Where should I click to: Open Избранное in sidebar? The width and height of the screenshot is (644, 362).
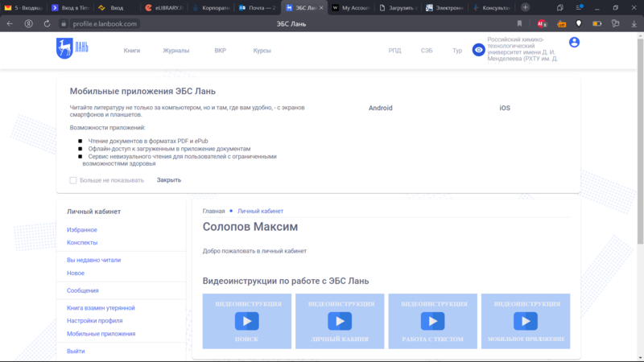point(82,230)
